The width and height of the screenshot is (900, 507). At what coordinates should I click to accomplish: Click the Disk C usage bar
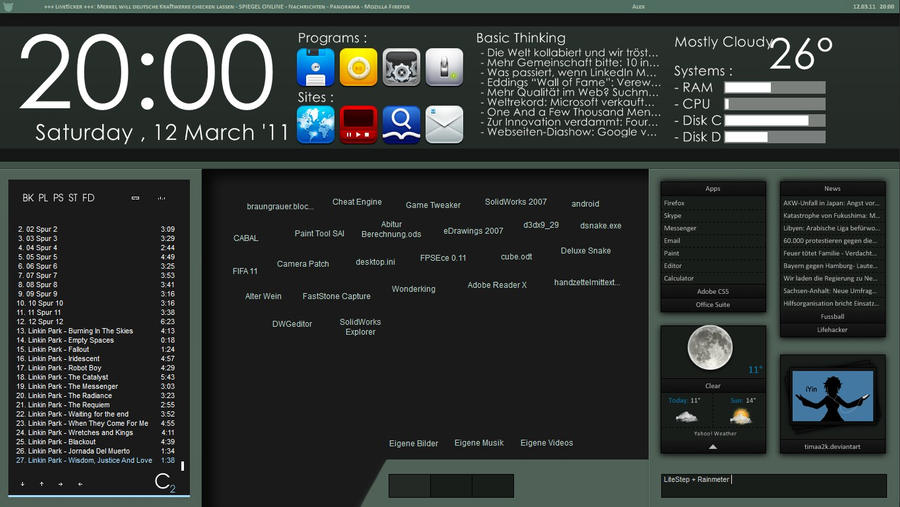pyautogui.click(x=775, y=121)
